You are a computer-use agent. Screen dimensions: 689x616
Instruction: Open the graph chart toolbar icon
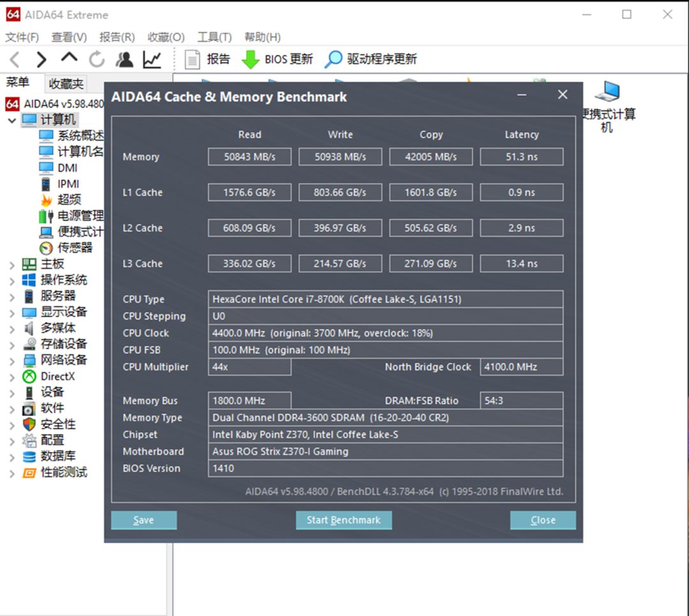pos(152,59)
